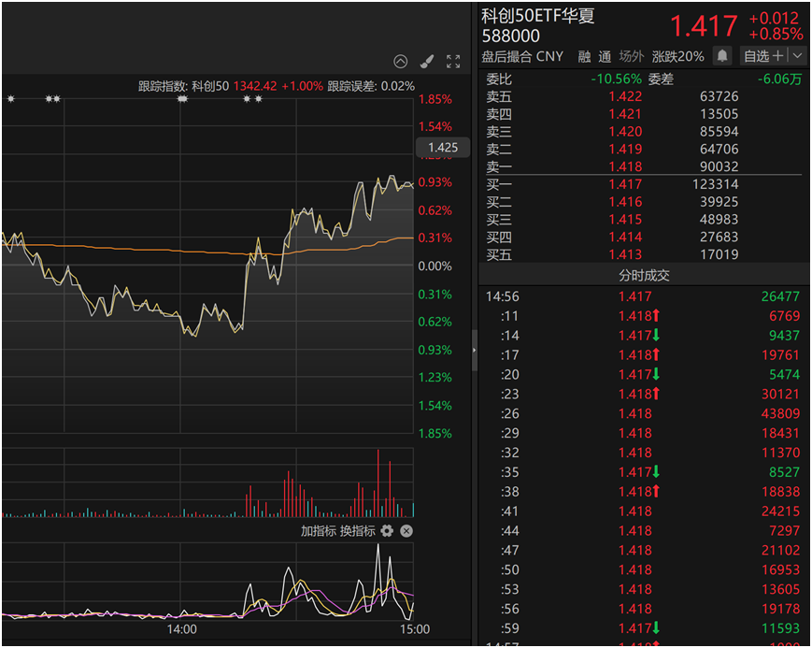Select the drawing brush tool icon
Viewport: 812px width, 648px height.
427,62
